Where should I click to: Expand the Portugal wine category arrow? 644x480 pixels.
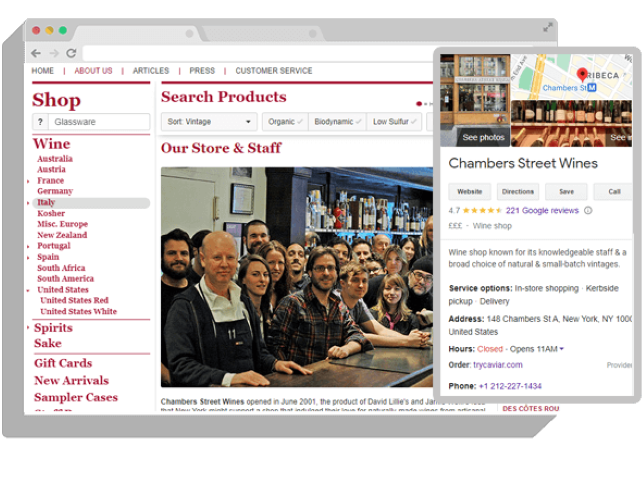(28, 246)
